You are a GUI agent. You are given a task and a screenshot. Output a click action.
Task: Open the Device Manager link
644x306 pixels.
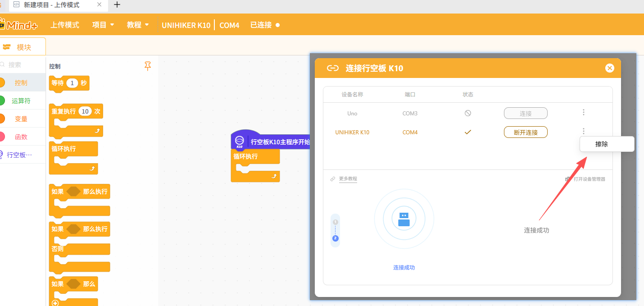point(589,179)
